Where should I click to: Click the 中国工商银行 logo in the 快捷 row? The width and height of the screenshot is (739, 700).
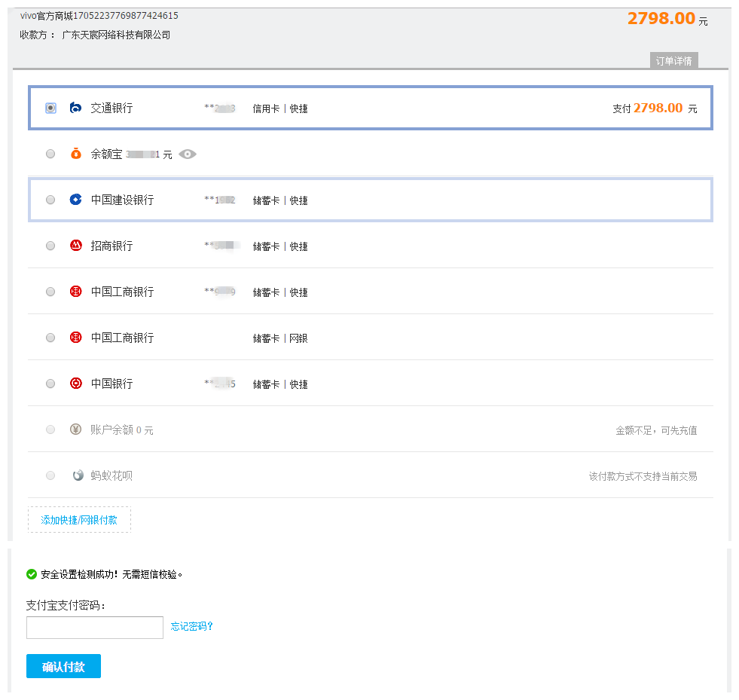tap(75, 292)
